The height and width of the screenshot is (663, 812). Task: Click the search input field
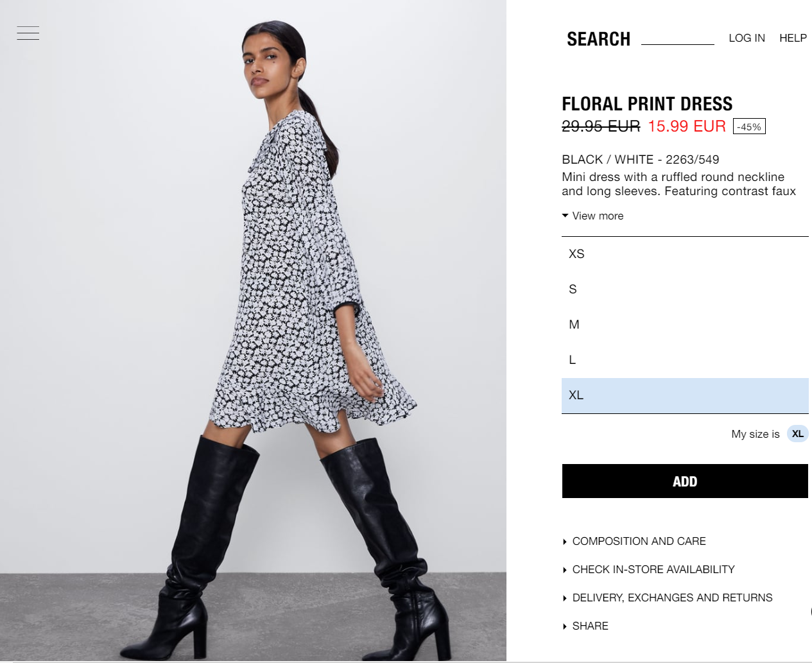click(x=677, y=37)
